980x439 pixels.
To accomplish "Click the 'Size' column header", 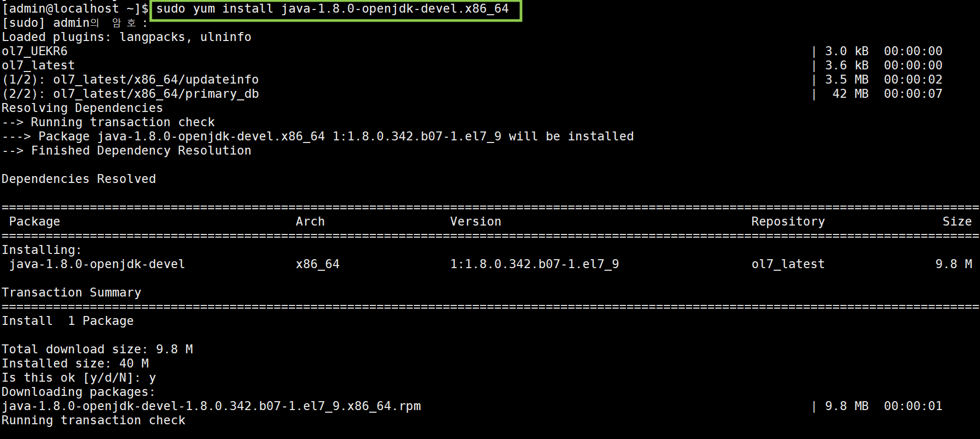I will pos(957,222).
